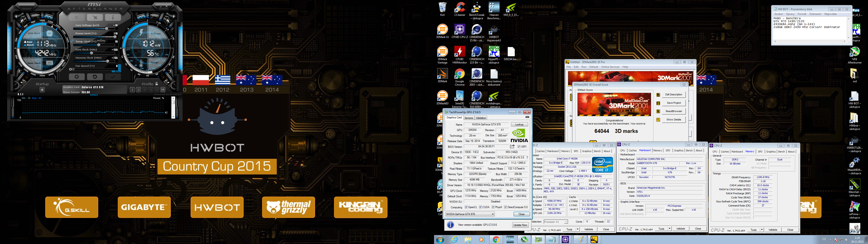Screen dimensions: 868x244
Task: Open Bench tab in CPU-Z Mainboard window
Action: point(689,151)
